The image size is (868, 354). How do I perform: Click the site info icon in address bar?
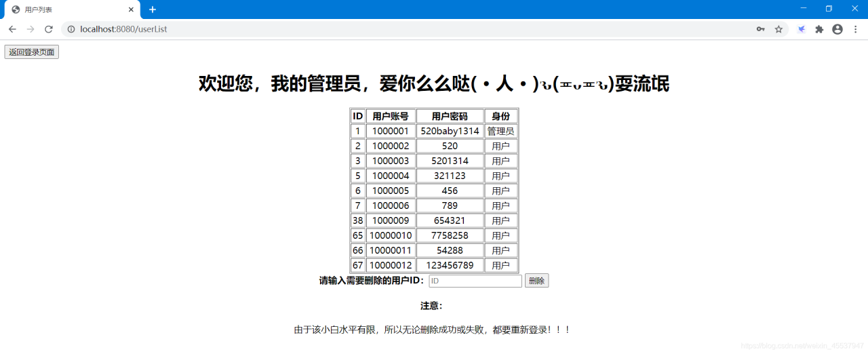(71, 29)
